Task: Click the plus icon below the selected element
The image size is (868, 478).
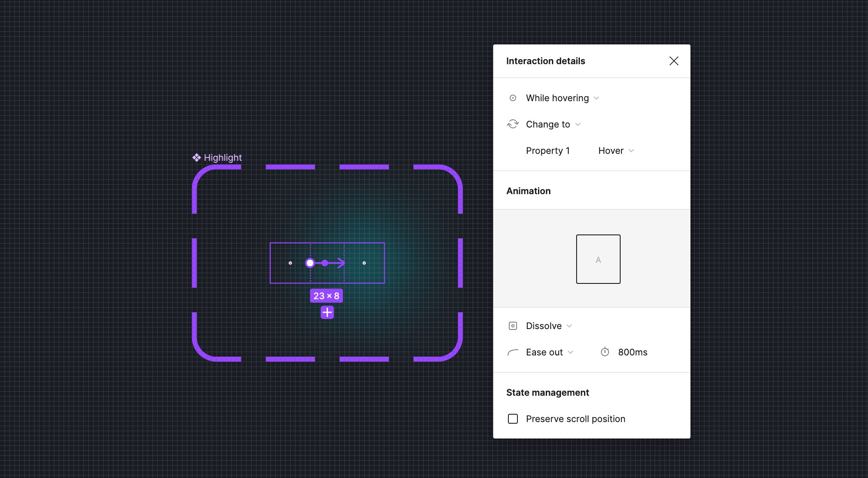Action: [x=327, y=312]
